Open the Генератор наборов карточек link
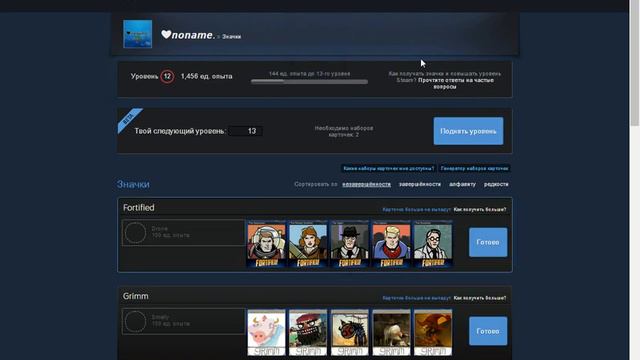Viewport: 640px width, 360px height. 475,168
